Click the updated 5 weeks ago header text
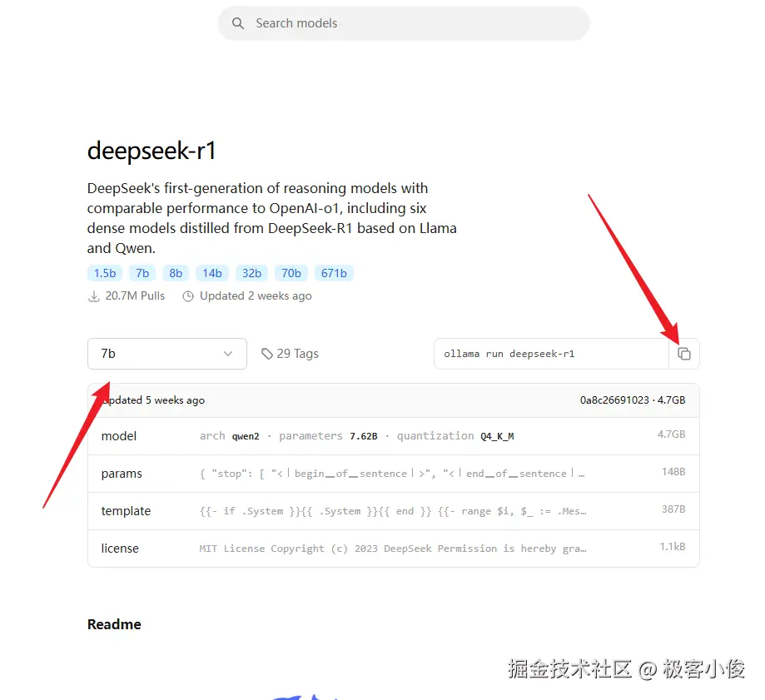The image size is (765, 700). pyautogui.click(x=153, y=400)
